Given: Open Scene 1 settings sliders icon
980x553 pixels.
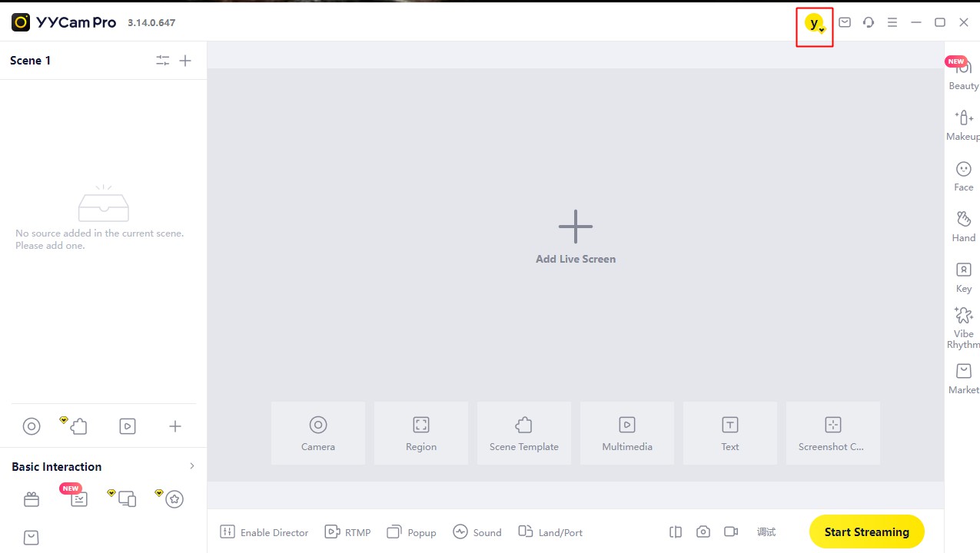Looking at the screenshot, I should pos(162,61).
